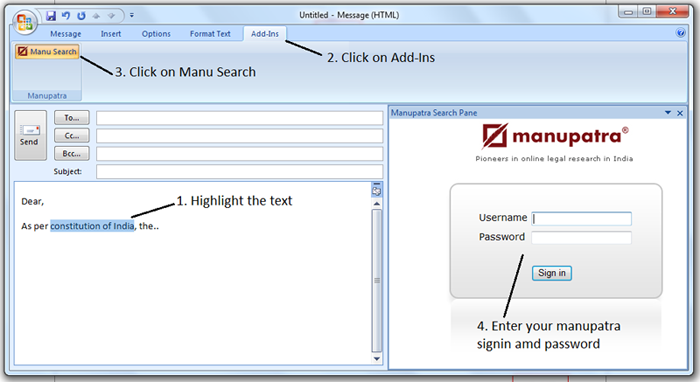This screenshot has height=382, width=700.
Task: Click the message body scroll down arrow
Action: click(377, 359)
